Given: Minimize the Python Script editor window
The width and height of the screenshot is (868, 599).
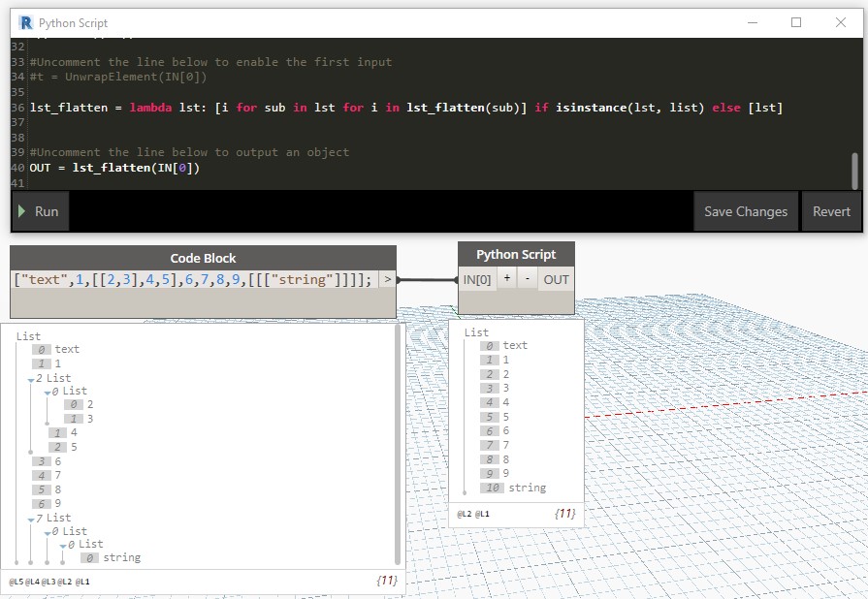Looking at the screenshot, I should pos(753,22).
